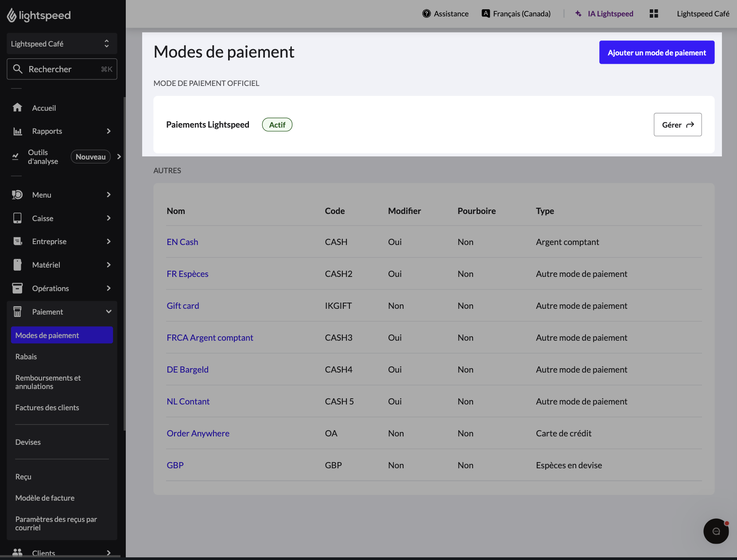Click the Caisse tablet icon
Image resolution: width=737 pixels, height=560 pixels.
17,218
